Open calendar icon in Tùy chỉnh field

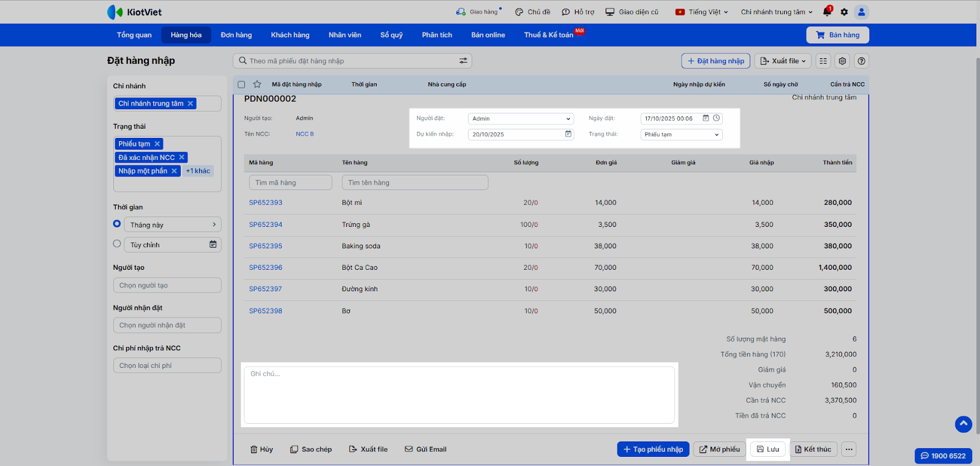point(213,245)
